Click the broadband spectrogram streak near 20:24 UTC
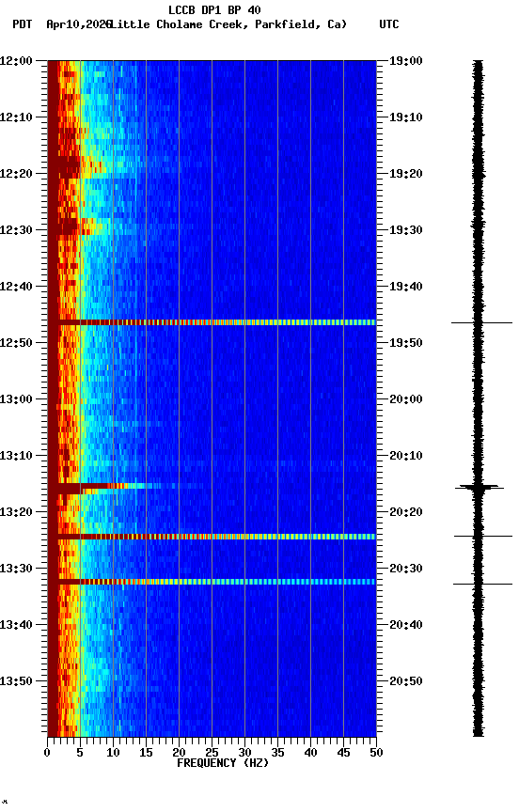This screenshot has width=519, height=812. 212,537
